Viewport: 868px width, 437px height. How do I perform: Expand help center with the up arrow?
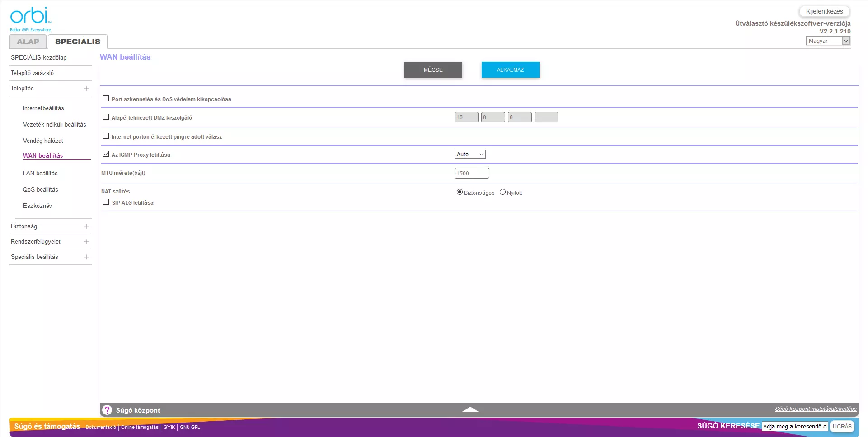pyautogui.click(x=470, y=409)
